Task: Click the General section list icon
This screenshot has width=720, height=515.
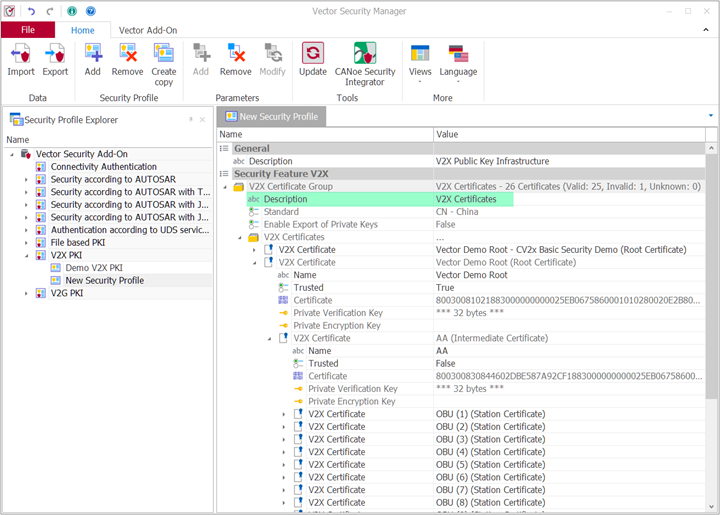Action: tap(224, 149)
